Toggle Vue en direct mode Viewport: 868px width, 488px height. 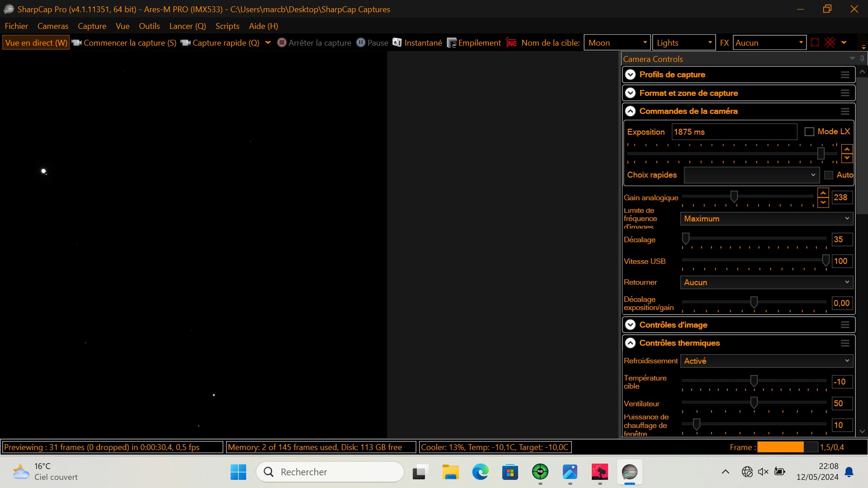tap(36, 42)
